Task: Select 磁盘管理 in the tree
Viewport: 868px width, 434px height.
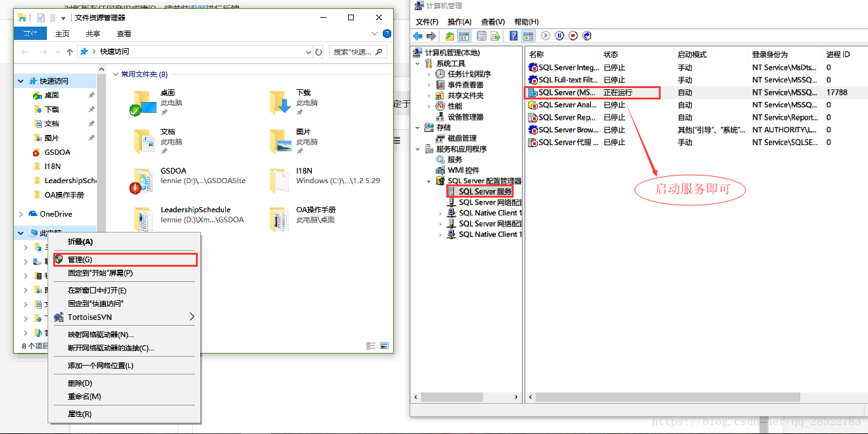Action: 462,138
